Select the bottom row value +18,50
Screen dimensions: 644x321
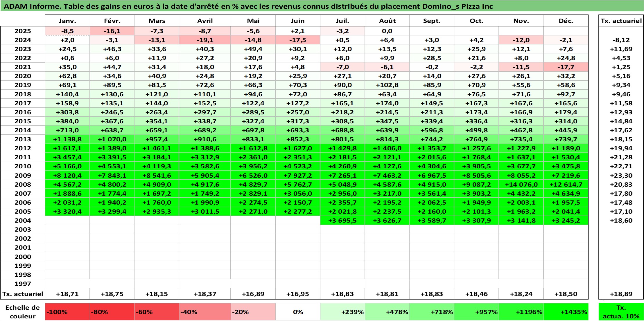point(566,294)
